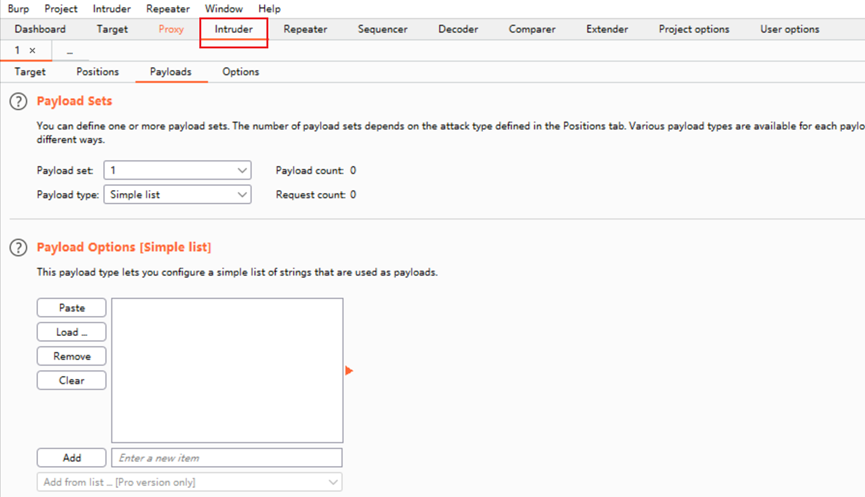Click the Request count: 0 text

(x=316, y=195)
